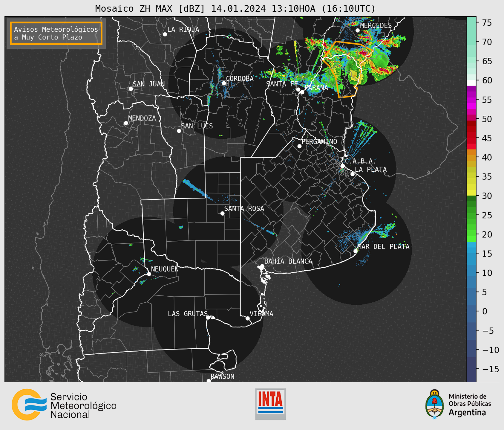Click the Neuquén city marker dot

tap(149, 274)
